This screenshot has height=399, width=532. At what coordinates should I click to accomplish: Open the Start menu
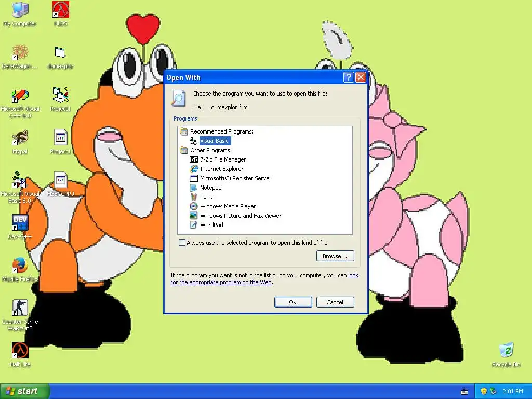[x=24, y=391]
